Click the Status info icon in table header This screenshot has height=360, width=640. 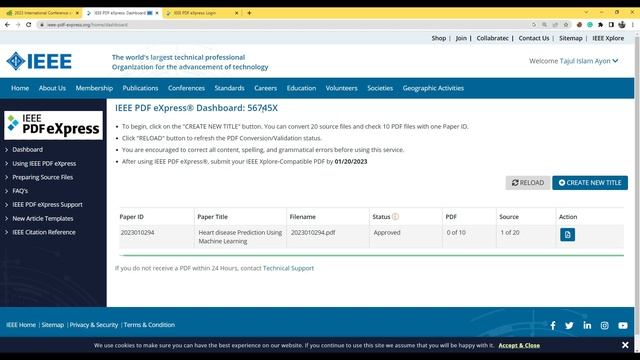point(395,217)
